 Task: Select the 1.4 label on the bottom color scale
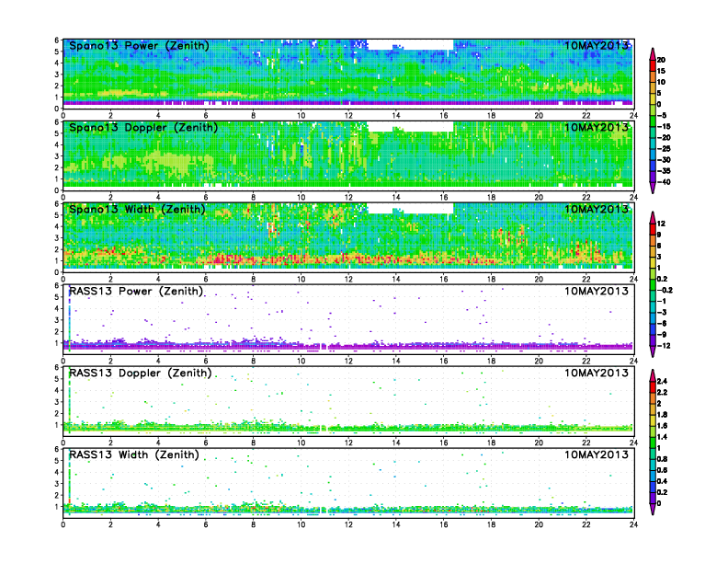click(x=662, y=437)
